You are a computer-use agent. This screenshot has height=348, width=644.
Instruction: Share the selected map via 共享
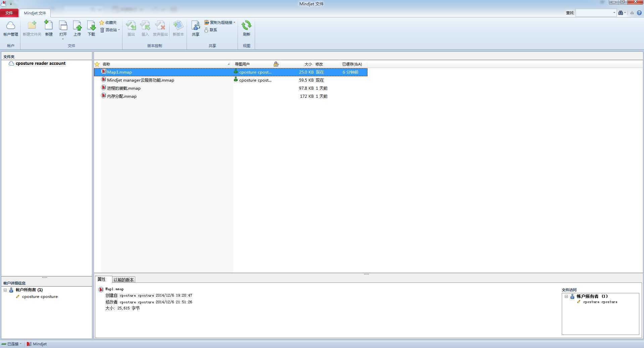196,29
